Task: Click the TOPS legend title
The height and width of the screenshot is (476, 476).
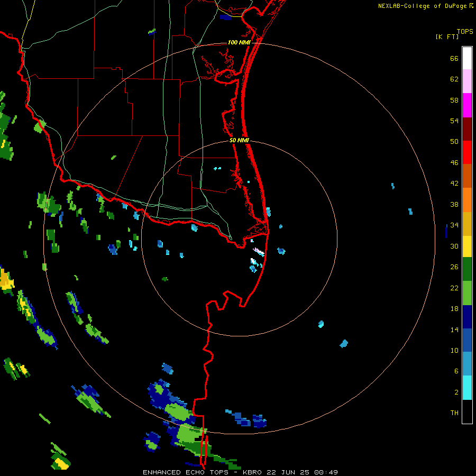Action: [465, 32]
